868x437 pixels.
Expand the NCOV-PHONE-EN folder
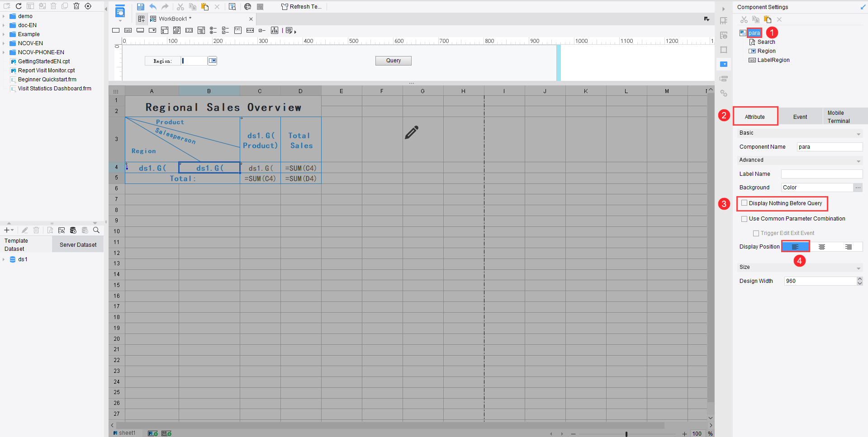point(4,52)
